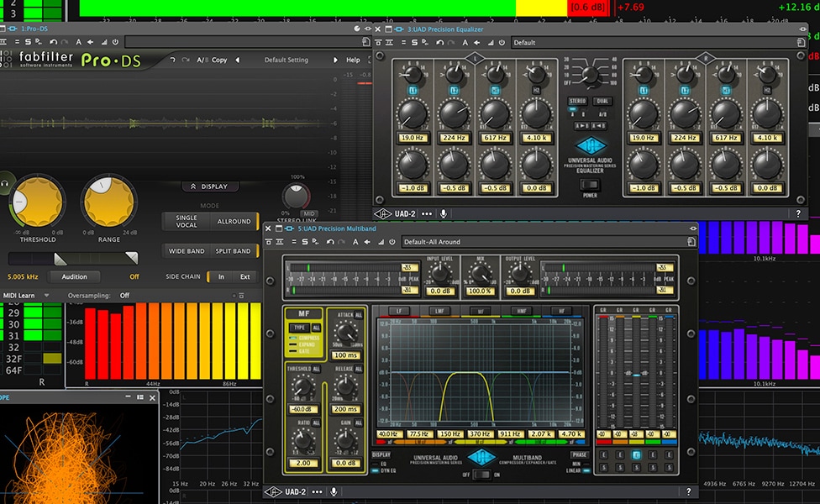Click the FabFilter undo arrow beside A/B
Screen dimensions: 820x504
(x=172, y=60)
